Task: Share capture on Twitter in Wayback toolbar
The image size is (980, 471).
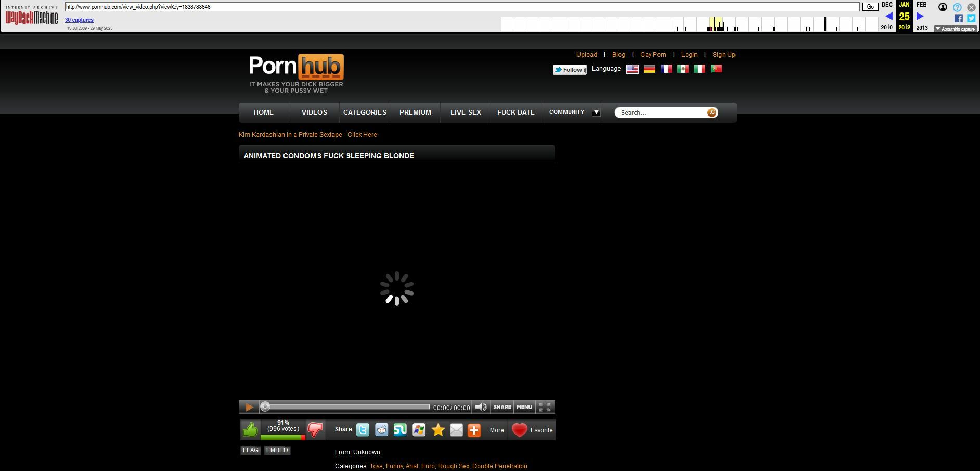Action: 971,18
